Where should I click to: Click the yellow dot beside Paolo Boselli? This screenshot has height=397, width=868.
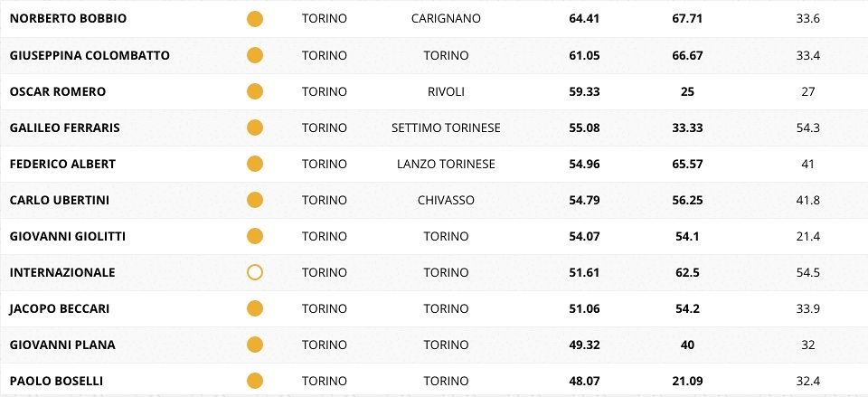pyautogui.click(x=255, y=381)
